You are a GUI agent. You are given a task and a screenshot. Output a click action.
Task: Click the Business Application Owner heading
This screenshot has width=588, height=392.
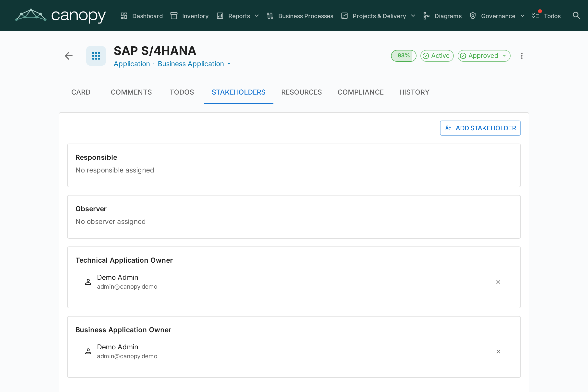(x=123, y=330)
